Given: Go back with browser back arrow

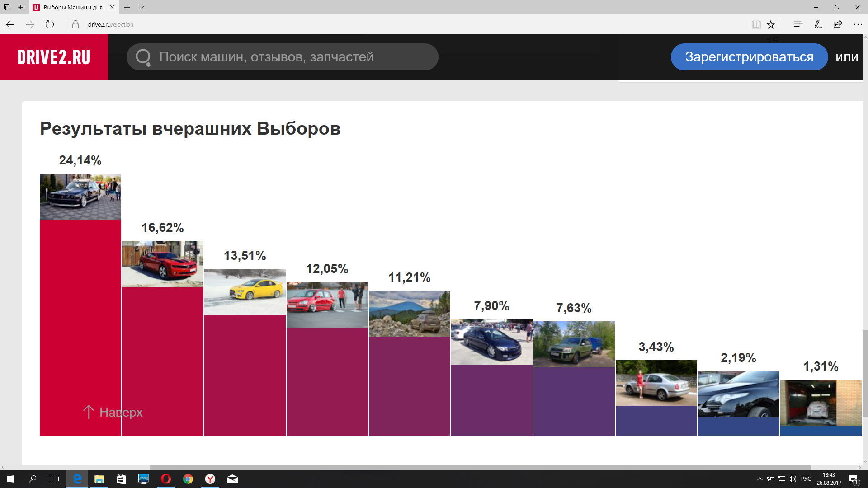Looking at the screenshot, I should click(x=10, y=24).
